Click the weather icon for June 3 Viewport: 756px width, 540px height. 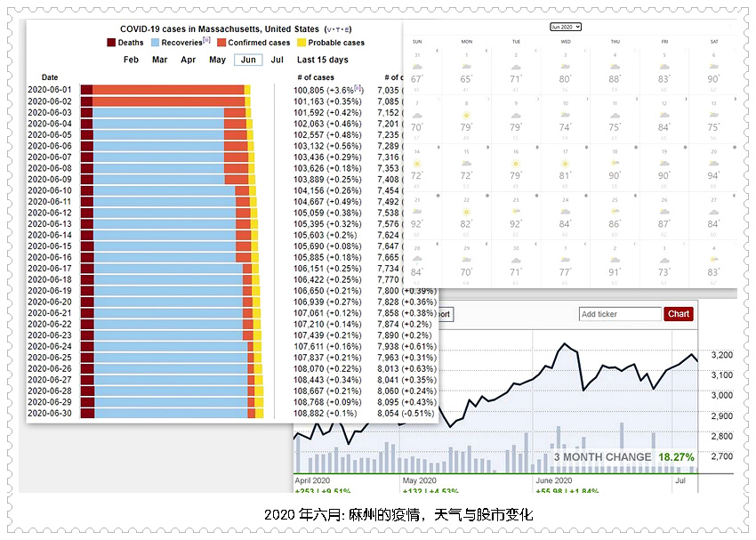tap(566, 67)
